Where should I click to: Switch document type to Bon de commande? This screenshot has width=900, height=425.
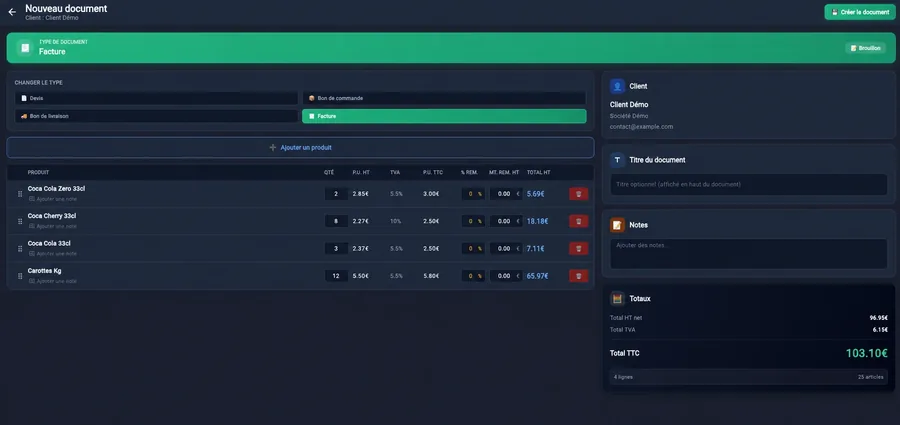coord(444,98)
